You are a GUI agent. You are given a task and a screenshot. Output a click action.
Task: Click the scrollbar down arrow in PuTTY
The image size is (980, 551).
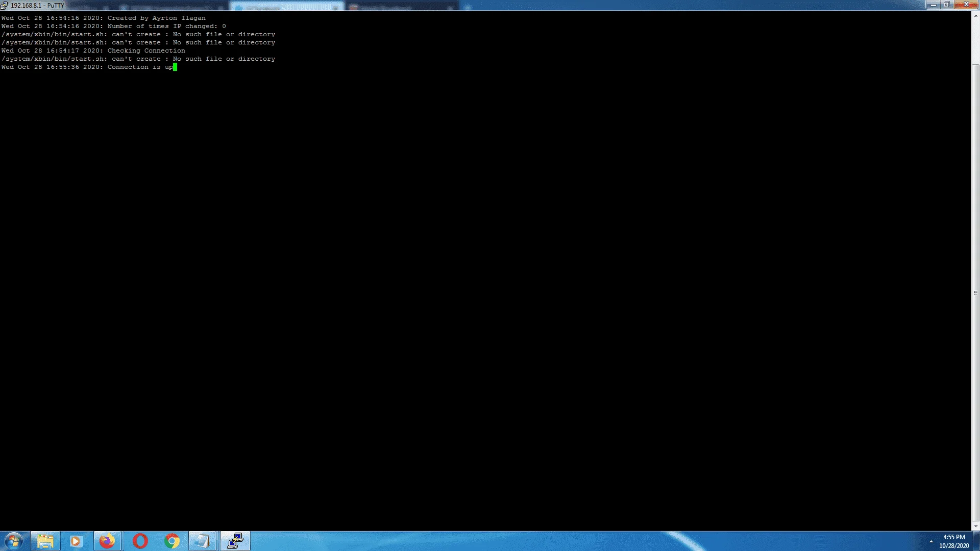pyautogui.click(x=975, y=526)
